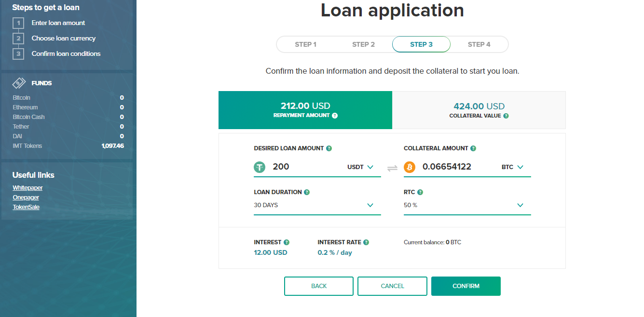Switch to the STEP 1 tab
This screenshot has height=317, width=644.
point(306,44)
